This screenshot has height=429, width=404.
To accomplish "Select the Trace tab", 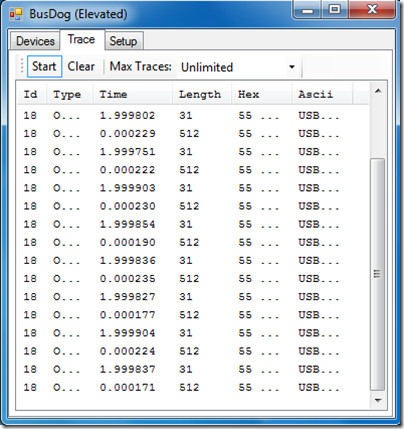I will click(x=81, y=39).
